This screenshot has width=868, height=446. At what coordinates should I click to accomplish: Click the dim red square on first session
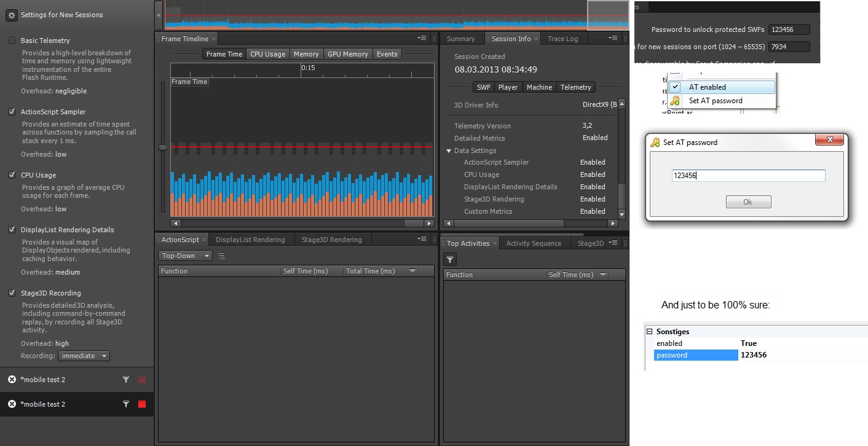pos(142,380)
